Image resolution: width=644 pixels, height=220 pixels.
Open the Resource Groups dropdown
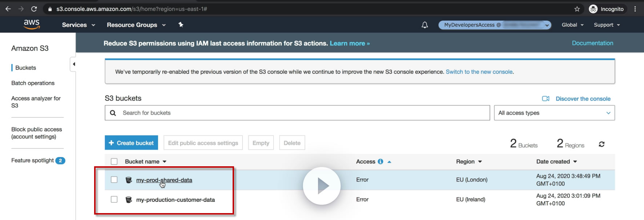tap(136, 25)
